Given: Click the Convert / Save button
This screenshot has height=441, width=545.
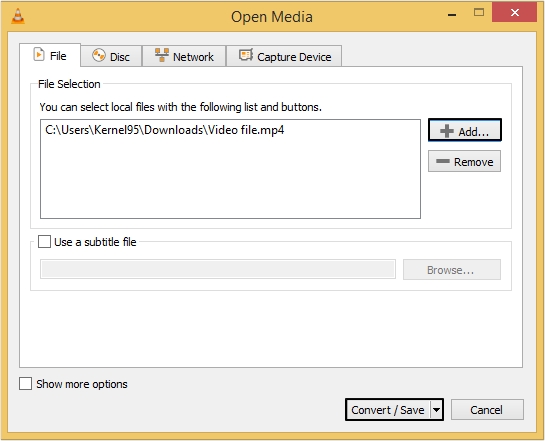Looking at the screenshot, I should click(388, 410).
